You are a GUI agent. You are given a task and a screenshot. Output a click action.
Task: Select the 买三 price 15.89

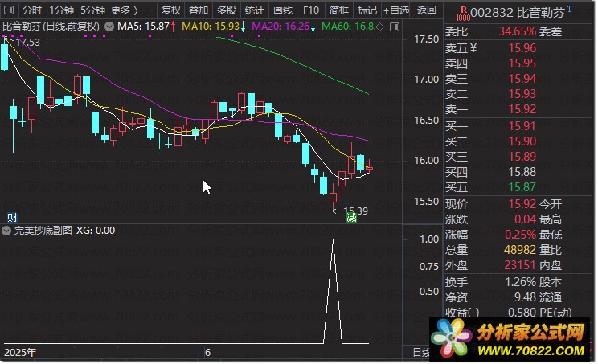[522, 157]
